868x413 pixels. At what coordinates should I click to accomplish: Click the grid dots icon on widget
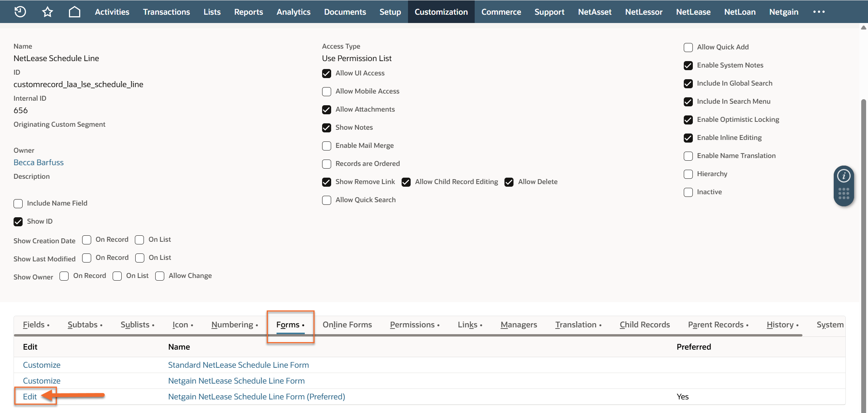pos(844,193)
